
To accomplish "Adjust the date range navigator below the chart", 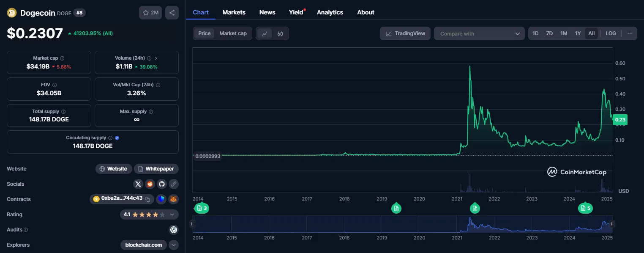I will [x=401, y=224].
